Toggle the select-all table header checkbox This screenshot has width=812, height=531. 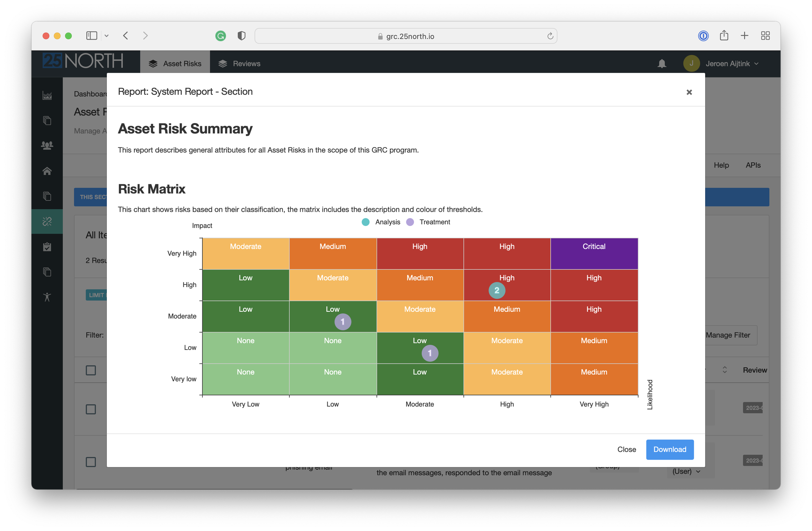point(91,370)
